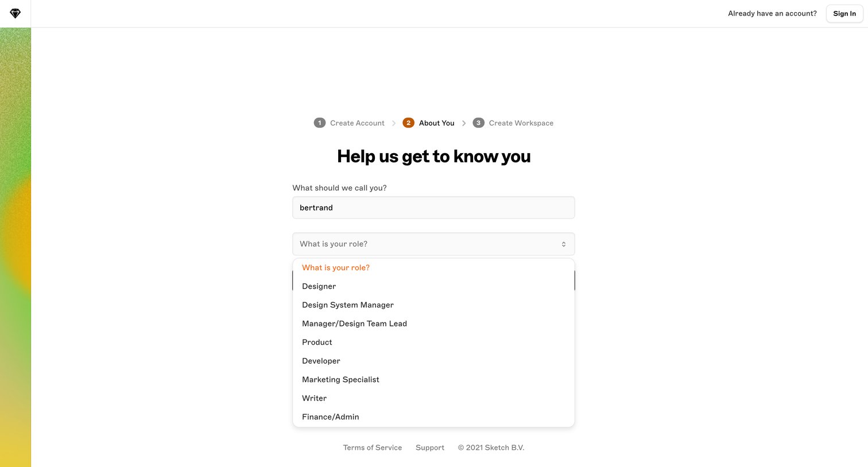Click chevron between About You and Create Workspace
The height and width of the screenshot is (467, 868).
464,123
